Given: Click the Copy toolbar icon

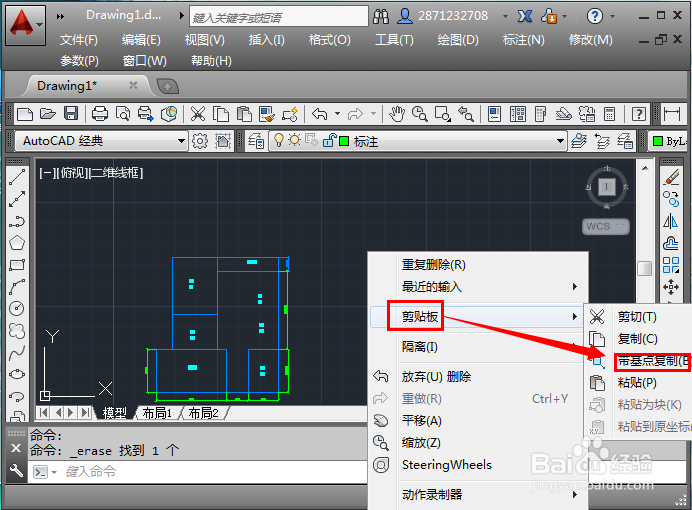Looking at the screenshot, I should point(221,114).
